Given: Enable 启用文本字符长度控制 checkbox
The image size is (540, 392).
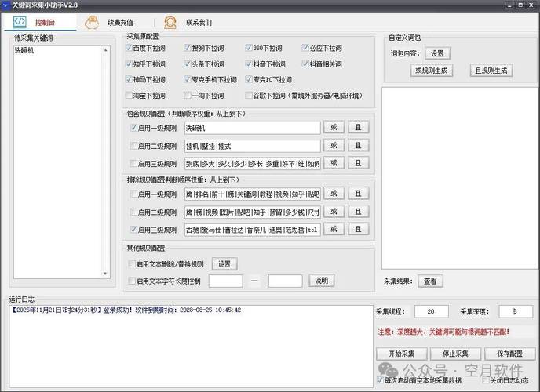Looking at the screenshot, I should [132, 281].
